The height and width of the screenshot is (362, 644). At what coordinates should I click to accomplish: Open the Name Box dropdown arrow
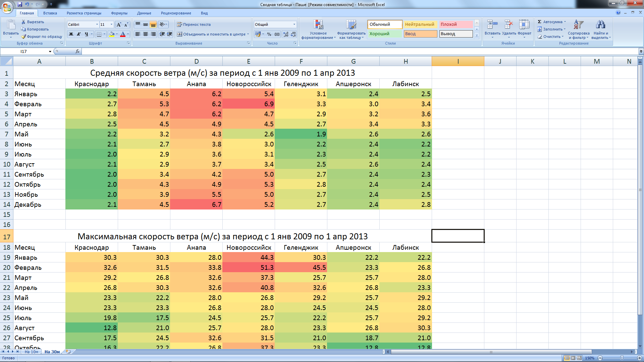click(x=50, y=52)
